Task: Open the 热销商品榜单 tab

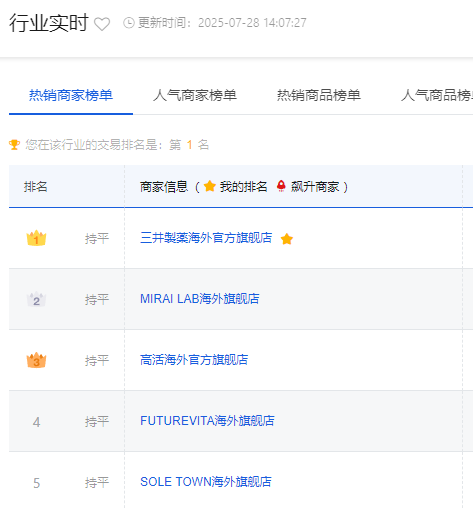Action: point(319,95)
